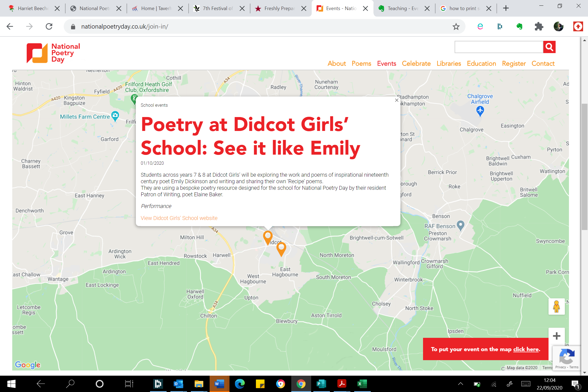This screenshot has width=588, height=392.
Task: Reload the page
Action: [x=49, y=26]
